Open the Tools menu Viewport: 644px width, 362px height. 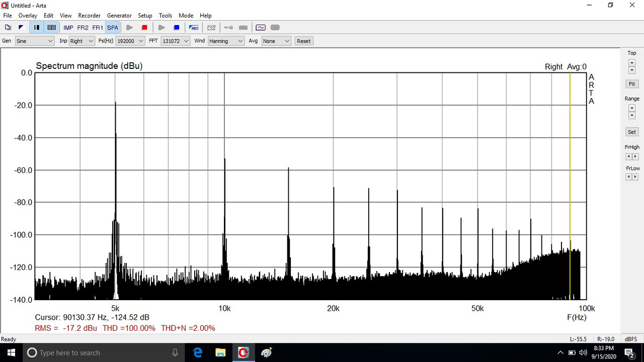click(x=166, y=16)
